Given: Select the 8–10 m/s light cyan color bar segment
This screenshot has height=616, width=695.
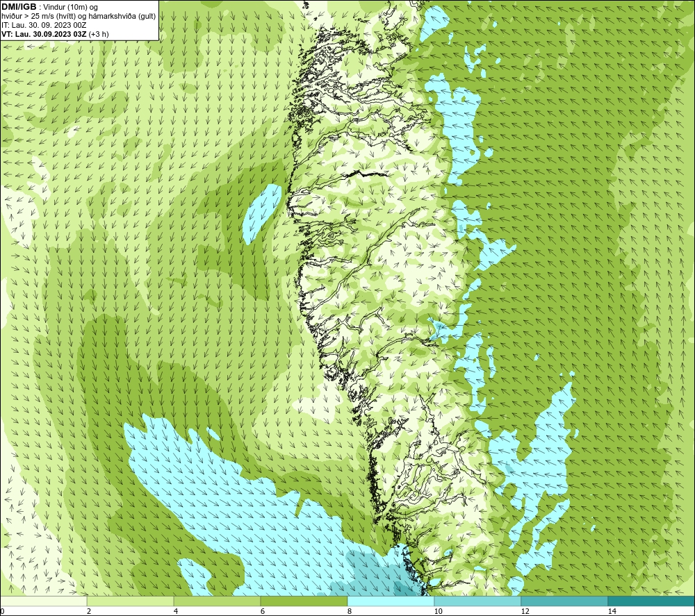Looking at the screenshot, I should tap(391, 601).
